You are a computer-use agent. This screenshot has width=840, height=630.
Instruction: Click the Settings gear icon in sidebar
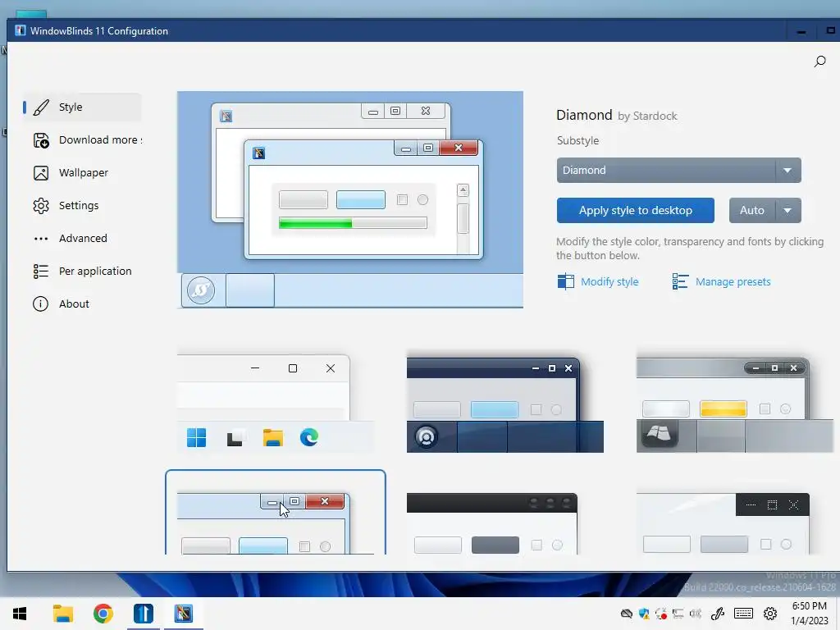(41, 206)
